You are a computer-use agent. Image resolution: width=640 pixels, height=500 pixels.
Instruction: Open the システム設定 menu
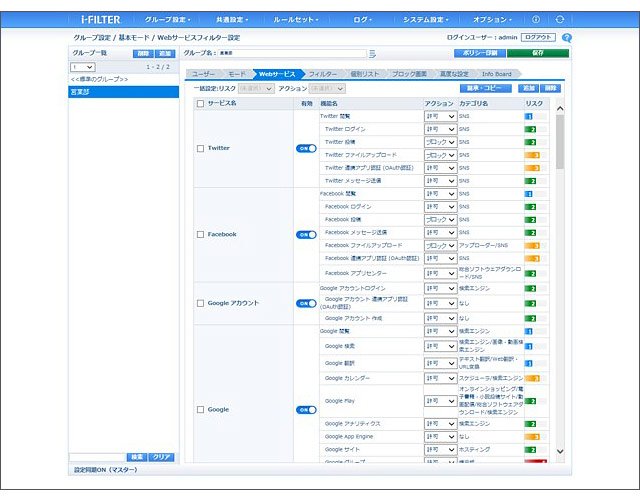426,20
